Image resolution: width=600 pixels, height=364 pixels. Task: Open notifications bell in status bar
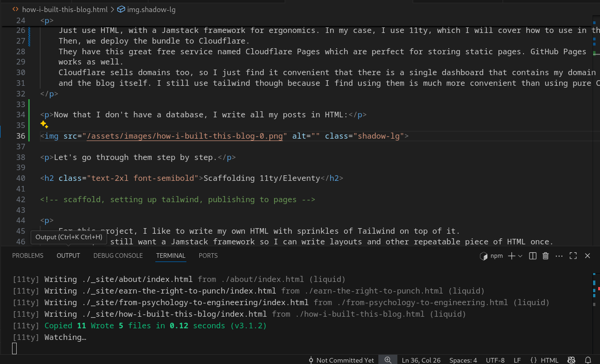[x=588, y=360]
